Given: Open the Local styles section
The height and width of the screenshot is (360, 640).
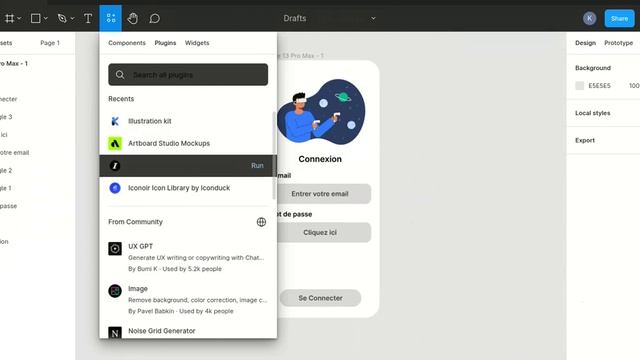Looking at the screenshot, I should [593, 113].
